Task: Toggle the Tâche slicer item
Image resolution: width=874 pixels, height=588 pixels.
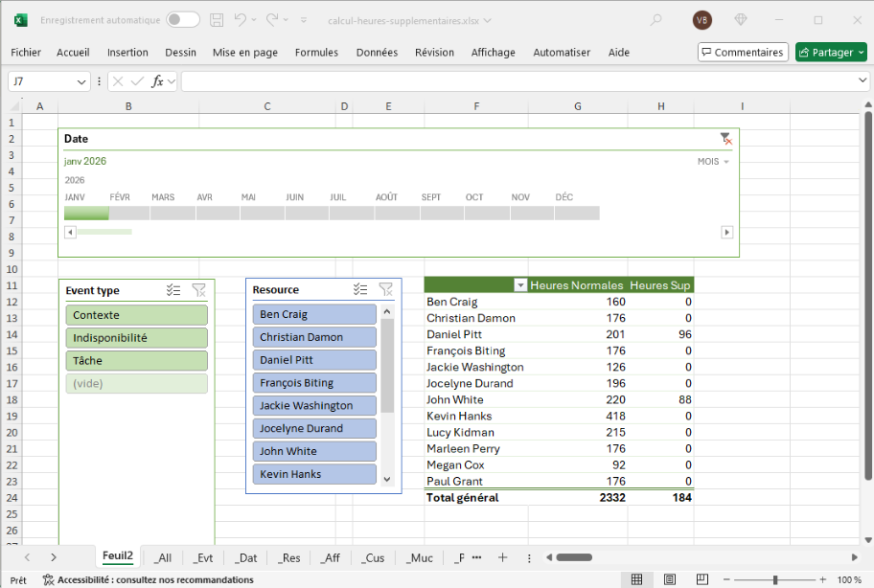Action: coord(137,361)
